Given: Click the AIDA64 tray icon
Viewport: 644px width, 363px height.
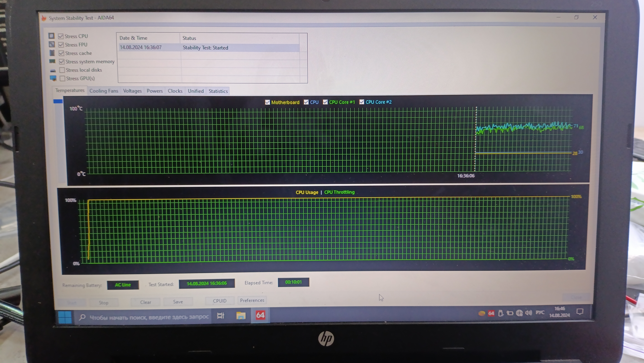Looking at the screenshot, I should (x=491, y=313).
